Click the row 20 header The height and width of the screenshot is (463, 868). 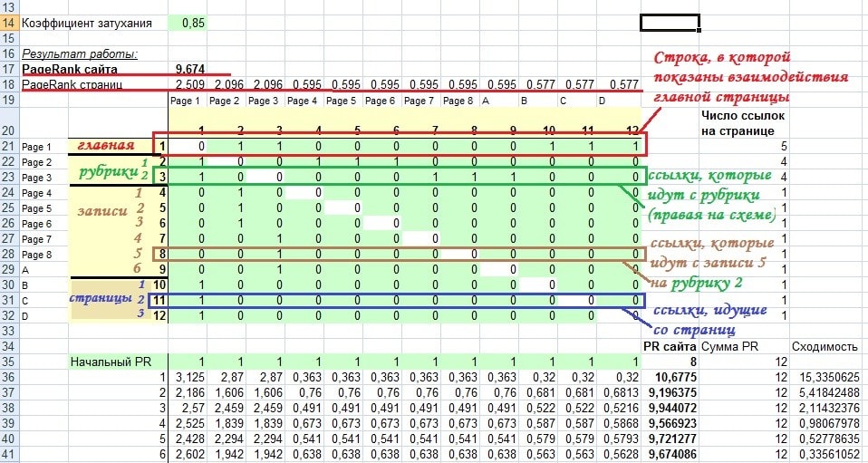pos(9,123)
